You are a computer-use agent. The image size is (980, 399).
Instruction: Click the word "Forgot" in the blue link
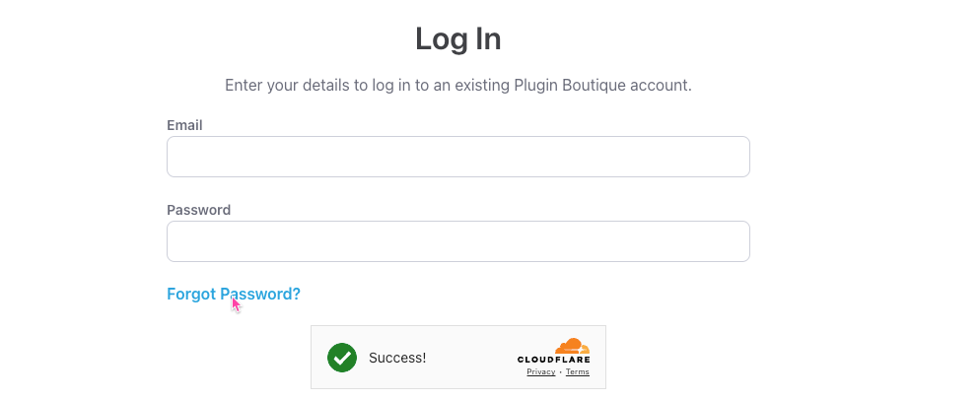pos(191,294)
